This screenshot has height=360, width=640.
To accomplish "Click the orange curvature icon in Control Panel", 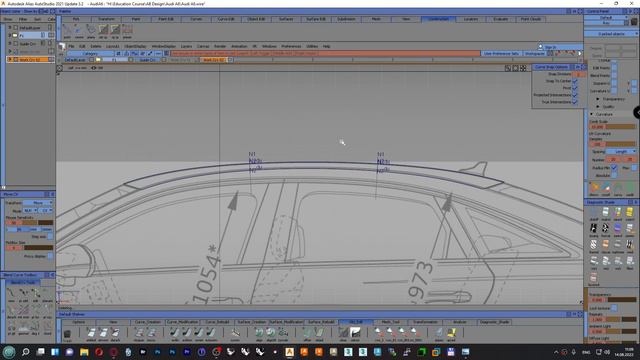I will (595, 188).
